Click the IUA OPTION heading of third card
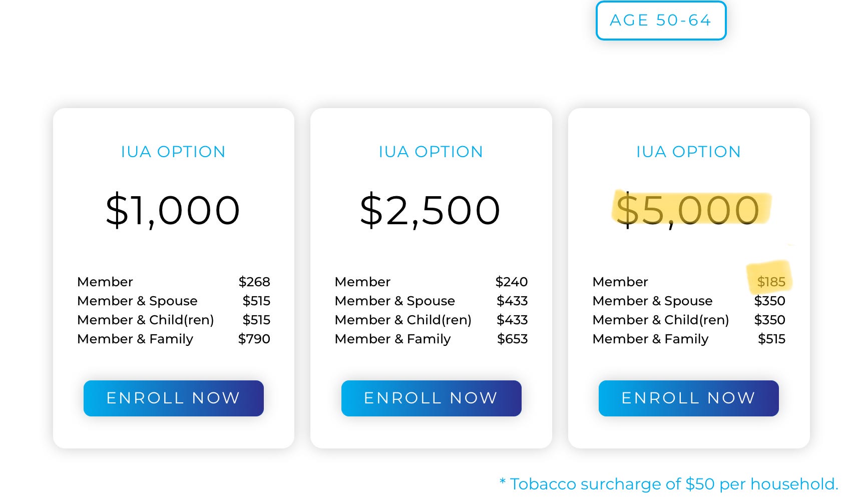Viewport: 843px width, 504px height. [688, 152]
